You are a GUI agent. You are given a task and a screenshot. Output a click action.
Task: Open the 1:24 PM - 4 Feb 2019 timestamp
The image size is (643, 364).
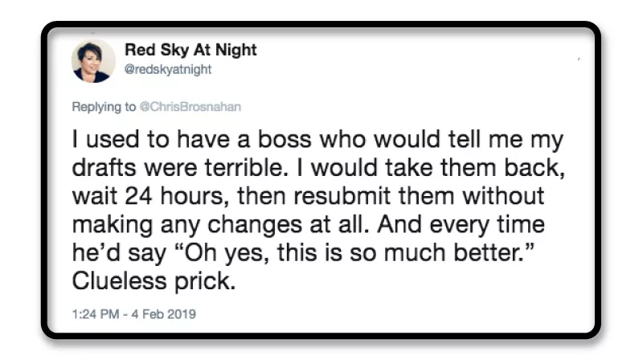click(x=133, y=314)
